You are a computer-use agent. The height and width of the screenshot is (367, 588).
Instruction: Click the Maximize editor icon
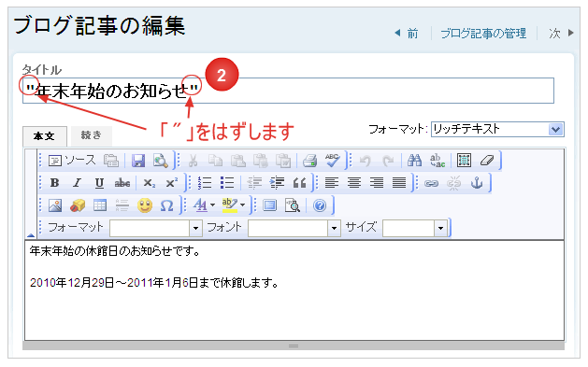(x=269, y=205)
